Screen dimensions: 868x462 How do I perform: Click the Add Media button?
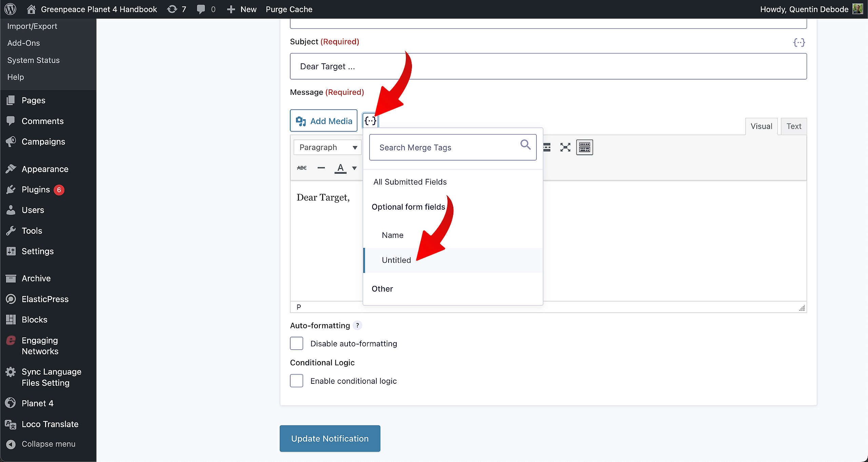point(323,121)
